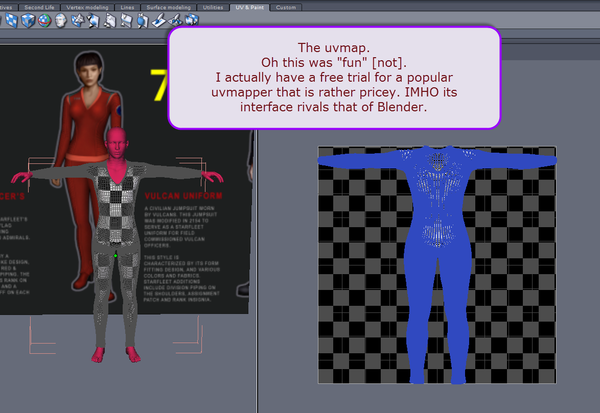Click the blue UV mesh in UV view
Image resolution: width=600 pixels, height=413 pixels.
pyautogui.click(x=437, y=264)
